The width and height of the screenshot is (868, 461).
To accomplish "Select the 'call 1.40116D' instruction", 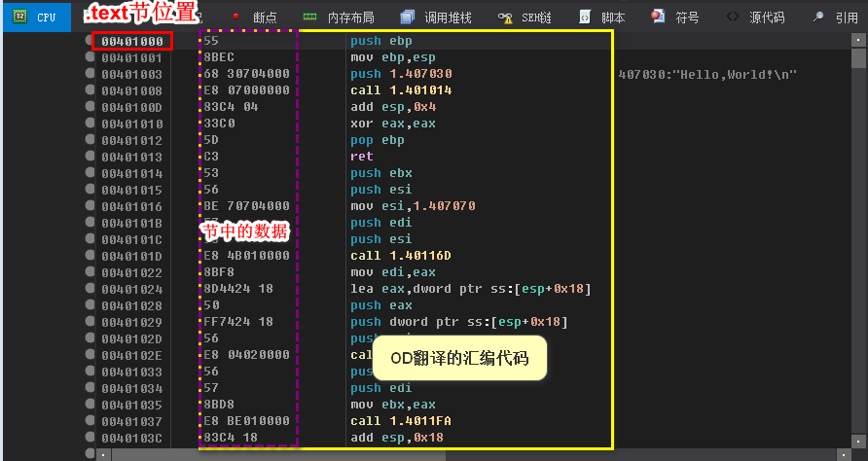I will [x=401, y=256].
